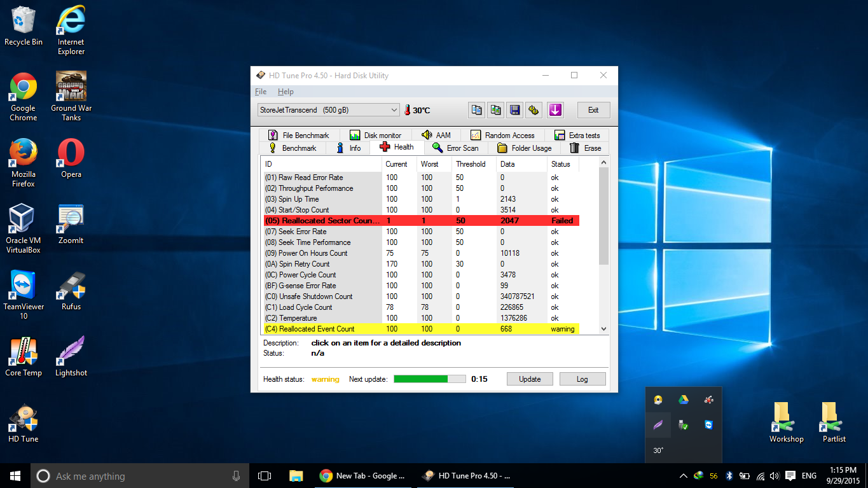Image resolution: width=868 pixels, height=488 pixels.
Task: Switch to the Info tab
Action: pyautogui.click(x=348, y=148)
